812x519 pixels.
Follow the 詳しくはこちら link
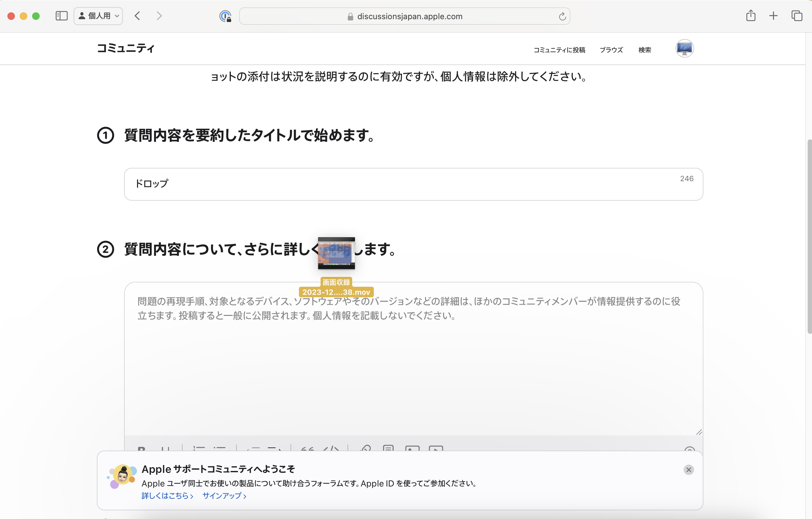[167, 495]
